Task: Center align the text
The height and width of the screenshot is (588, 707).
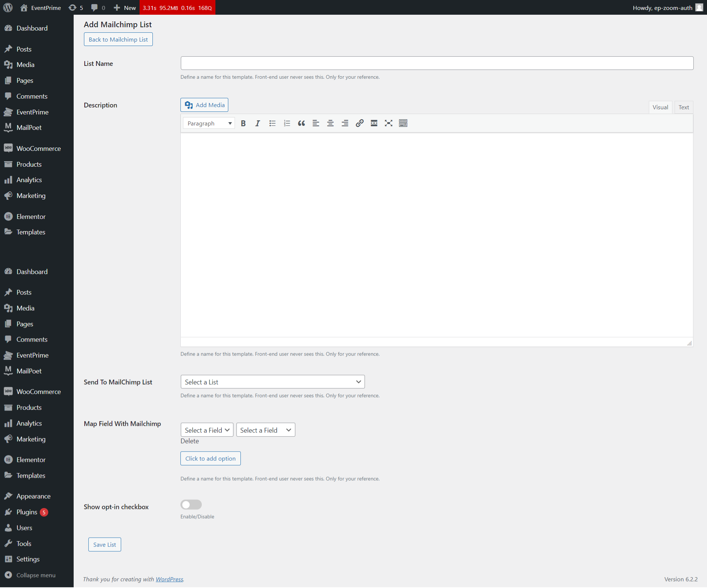Action: pos(330,123)
